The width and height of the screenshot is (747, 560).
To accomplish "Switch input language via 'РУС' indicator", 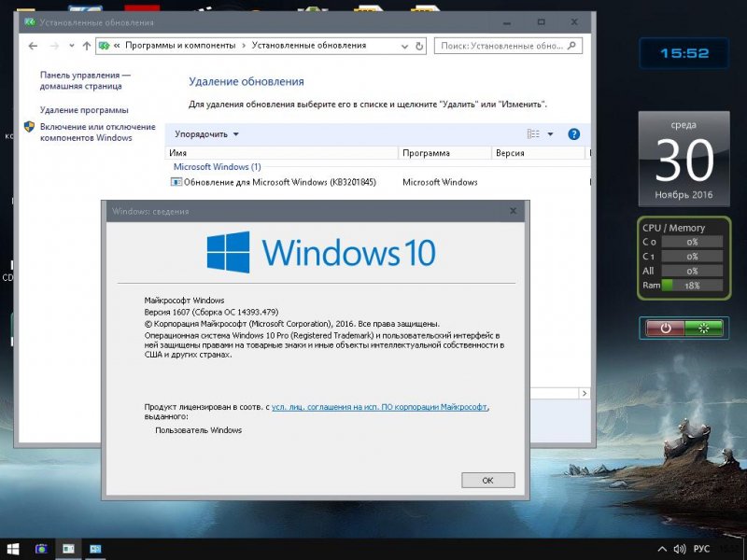I will (x=701, y=549).
